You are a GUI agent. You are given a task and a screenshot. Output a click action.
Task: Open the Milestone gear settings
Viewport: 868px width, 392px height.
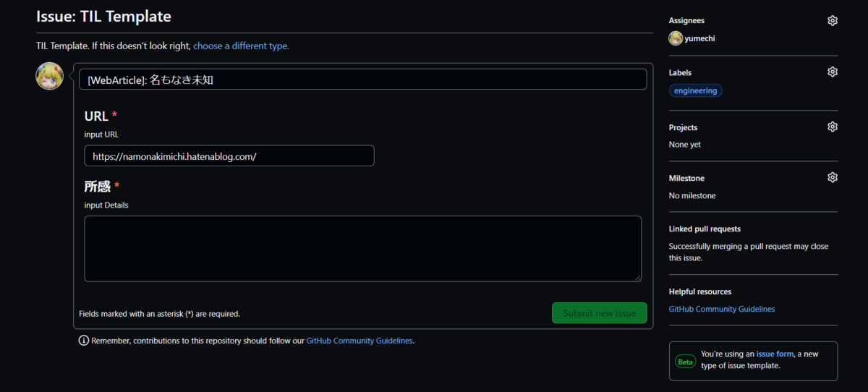coord(832,177)
